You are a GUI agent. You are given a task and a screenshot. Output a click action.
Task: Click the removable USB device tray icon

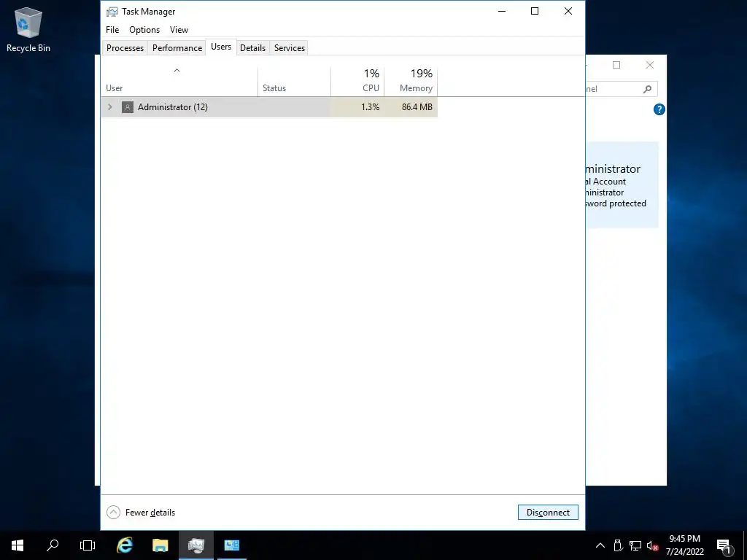pos(618,545)
